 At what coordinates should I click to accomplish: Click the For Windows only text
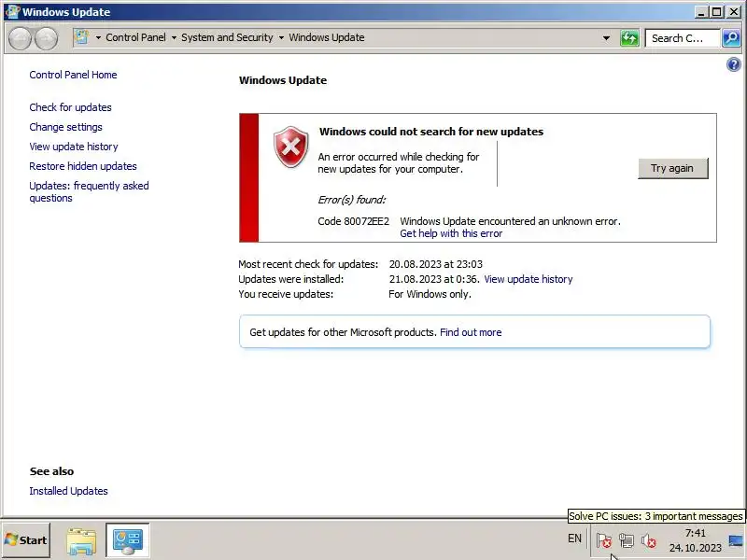(x=430, y=294)
